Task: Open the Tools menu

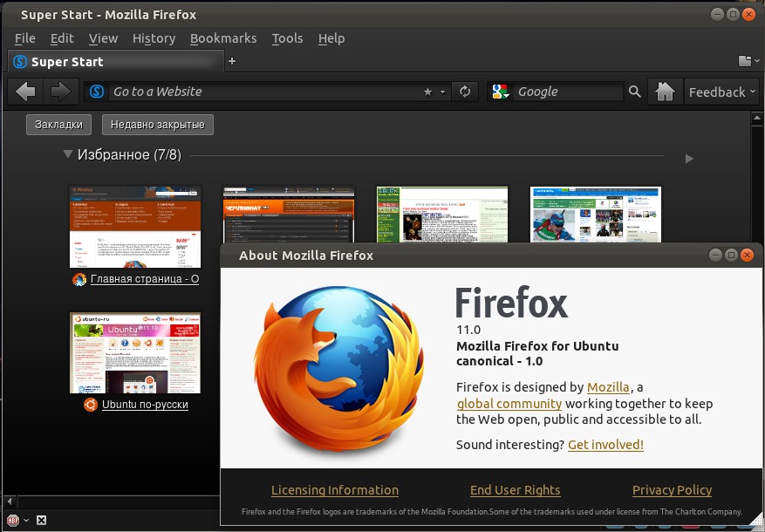Action: (287, 38)
